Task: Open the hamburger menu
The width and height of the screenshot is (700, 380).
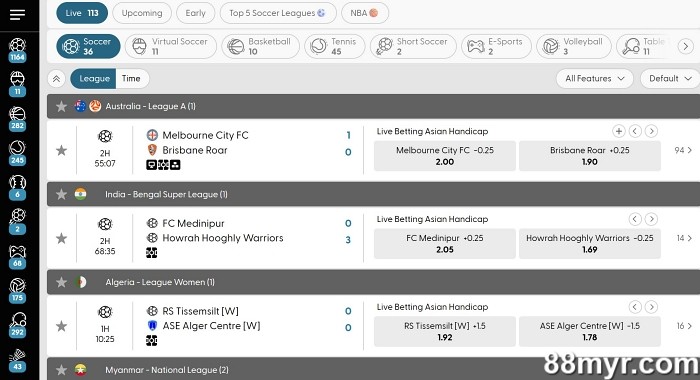Action: (17, 15)
